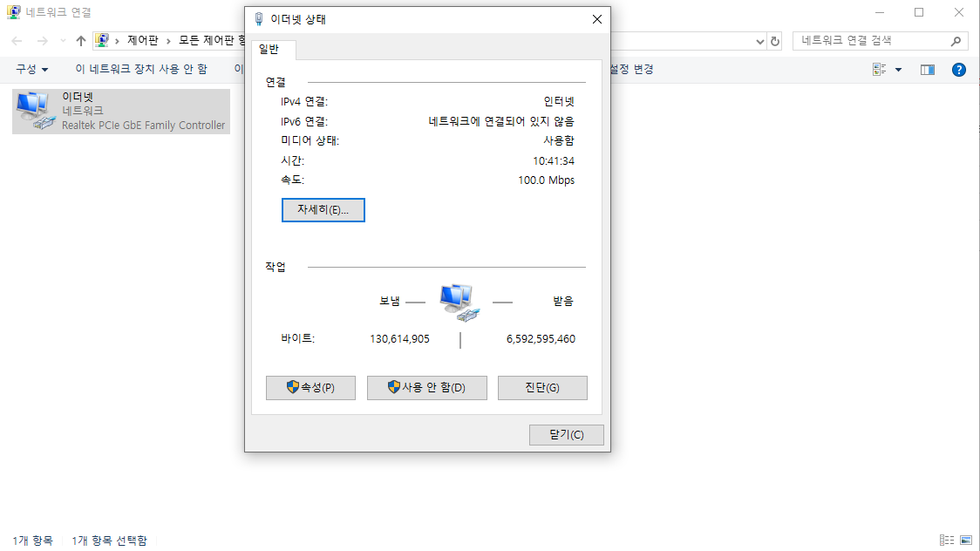Screen dimensions: 980x551
Task: Open the 구성 organize dropdown menu
Action: click(32, 70)
